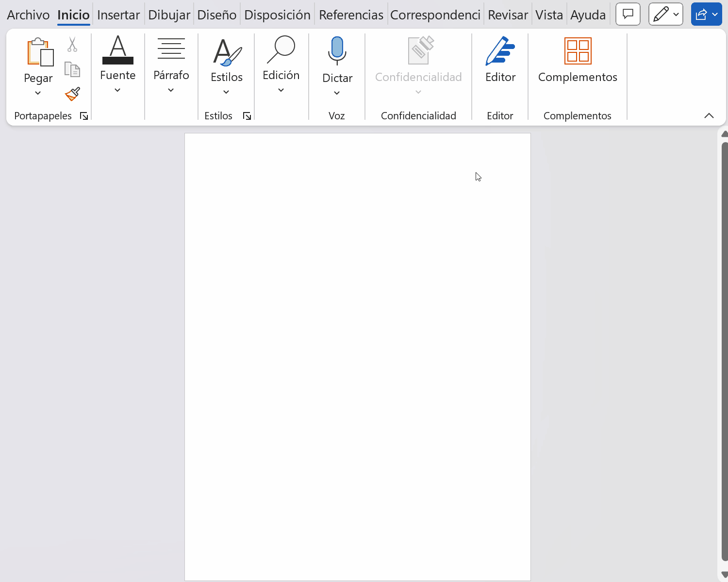Open the comments speech bubble icon
Image resolution: width=728 pixels, height=582 pixels.
628,15
